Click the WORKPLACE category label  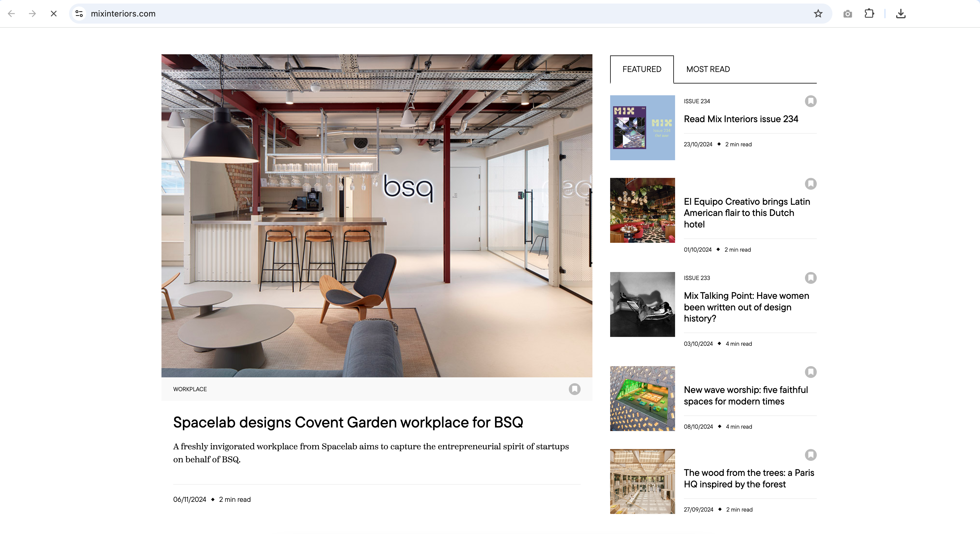pyautogui.click(x=190, y=389)
